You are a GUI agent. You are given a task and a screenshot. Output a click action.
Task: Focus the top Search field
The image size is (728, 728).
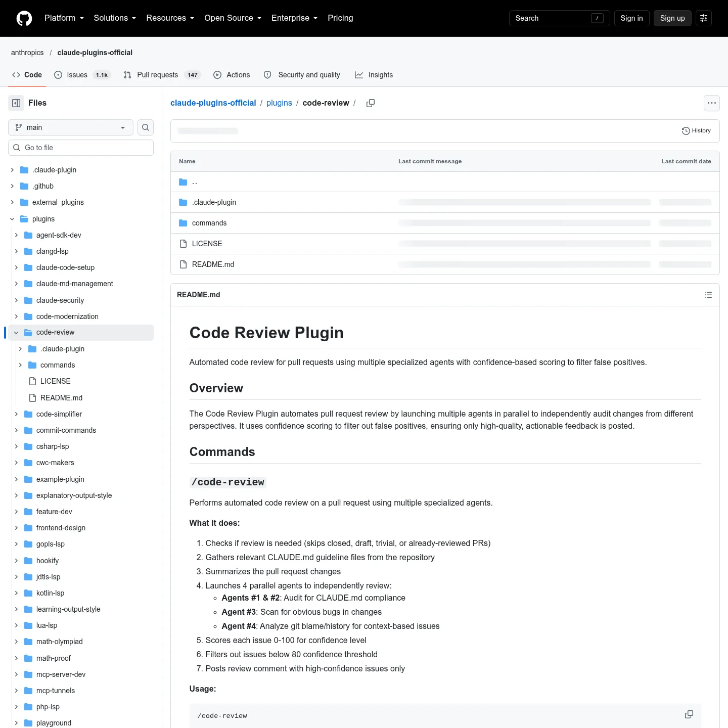[x=560, y=18]
